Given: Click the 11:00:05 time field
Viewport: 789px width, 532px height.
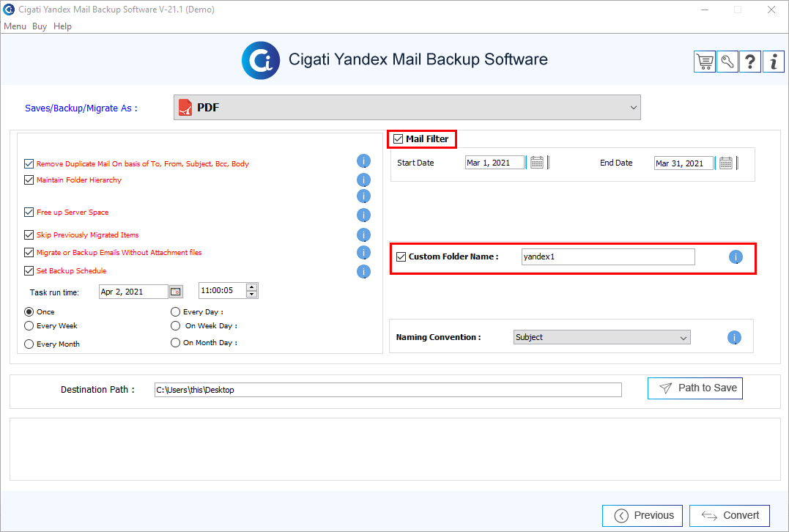Looking at the screenshot, I should pos(223,290).
